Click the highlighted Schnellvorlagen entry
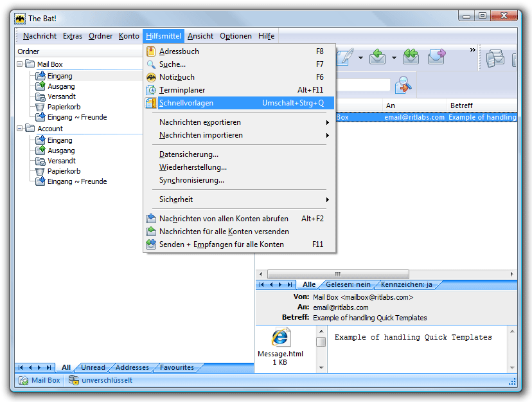The image size is (532, 402). [x=240, y=103]
